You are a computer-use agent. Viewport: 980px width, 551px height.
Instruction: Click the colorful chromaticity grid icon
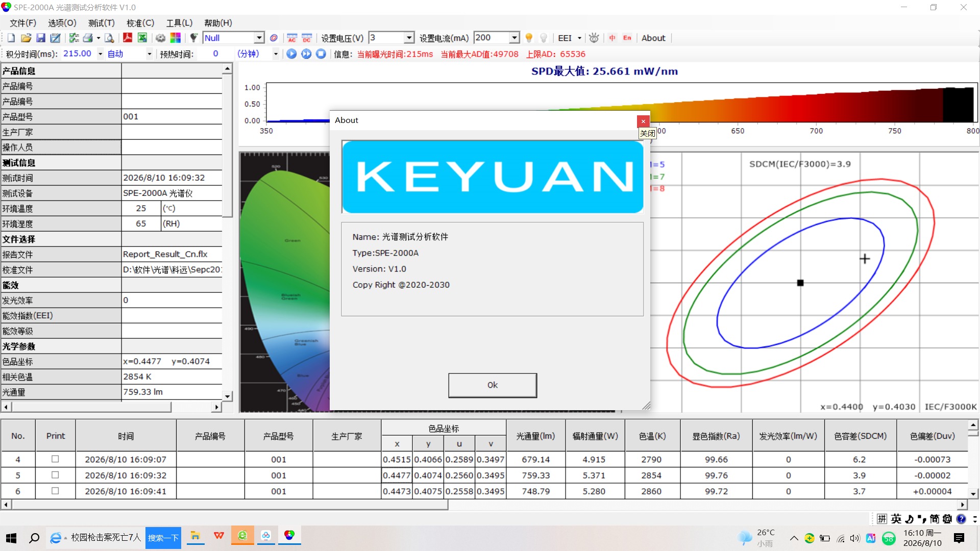175,38
